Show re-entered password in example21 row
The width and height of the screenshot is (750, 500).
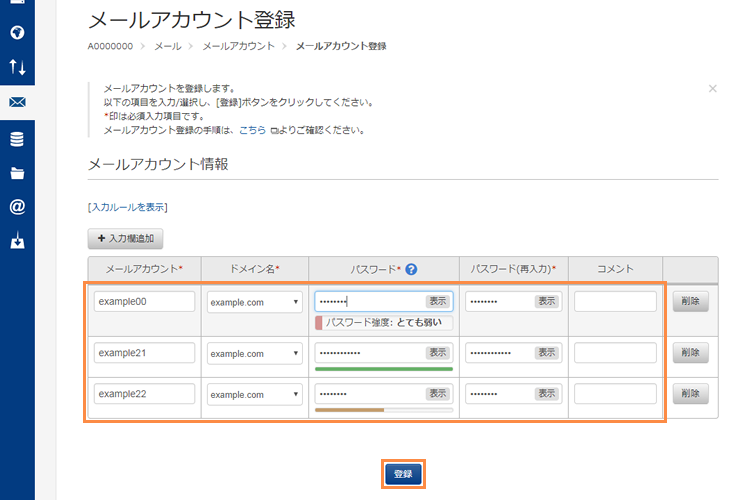[547, 352]
